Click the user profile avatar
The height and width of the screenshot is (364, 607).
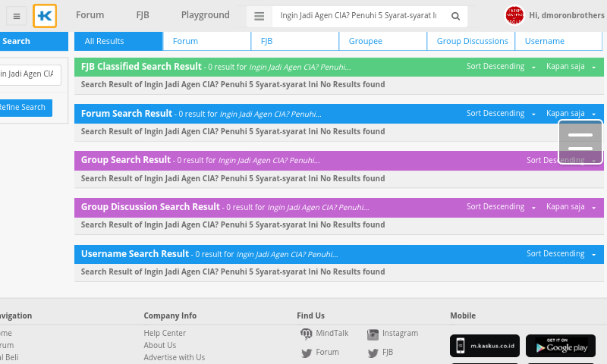click(x=514, y=15)
